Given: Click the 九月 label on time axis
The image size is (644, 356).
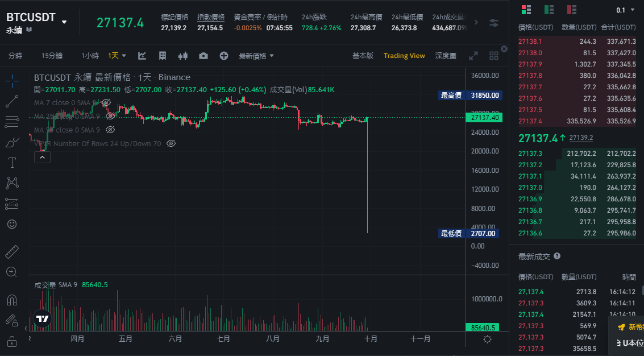Looking at the screenshot, I should point(322,339).
